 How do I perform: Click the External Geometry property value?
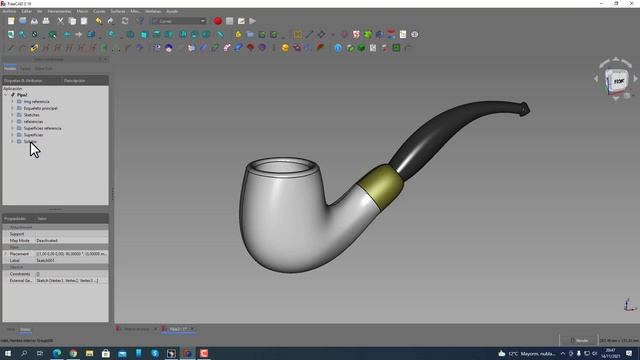(x=71, y=280)
